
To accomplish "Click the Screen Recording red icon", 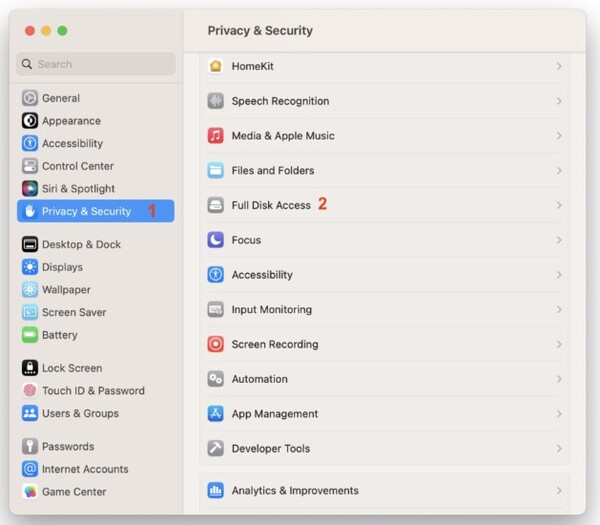I will (215, 344).
